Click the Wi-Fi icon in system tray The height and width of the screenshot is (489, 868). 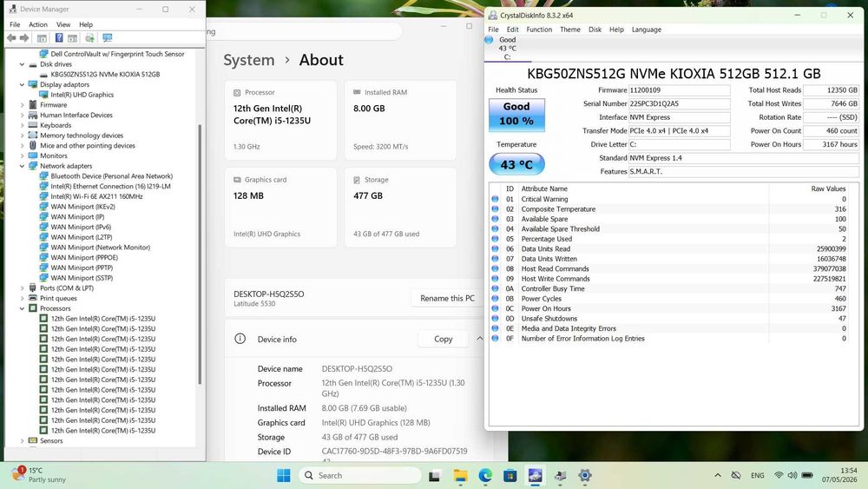(x=779, y=475)
